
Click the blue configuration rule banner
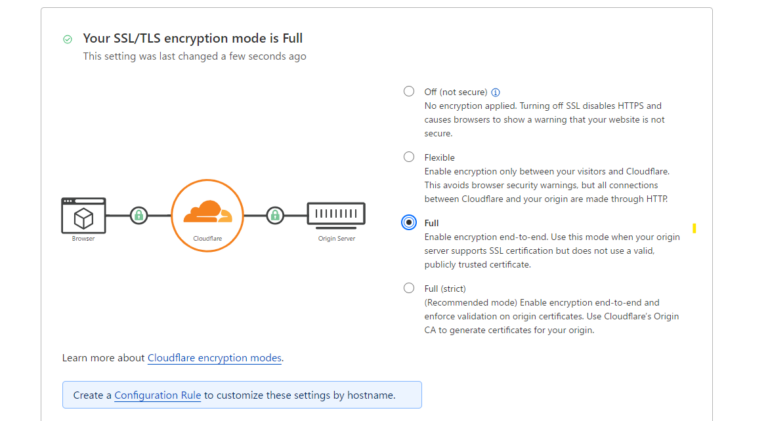(x=242, y=395)
